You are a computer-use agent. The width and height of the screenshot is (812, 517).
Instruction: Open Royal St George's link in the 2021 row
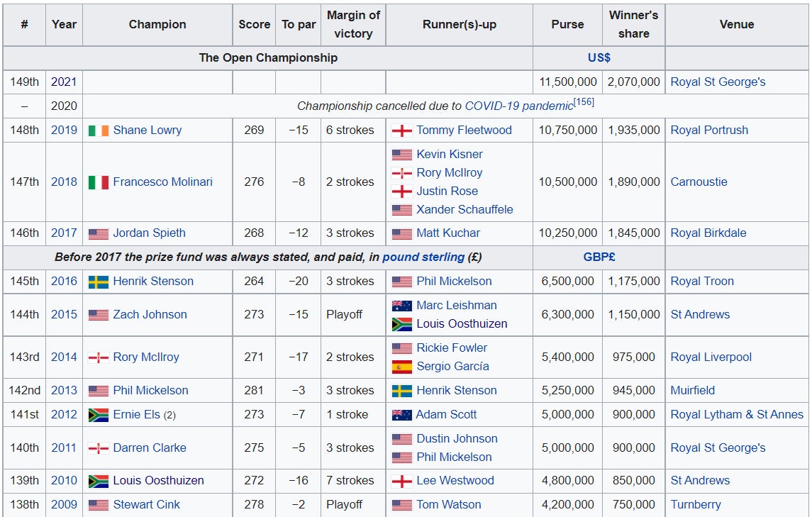coord(717,82)
